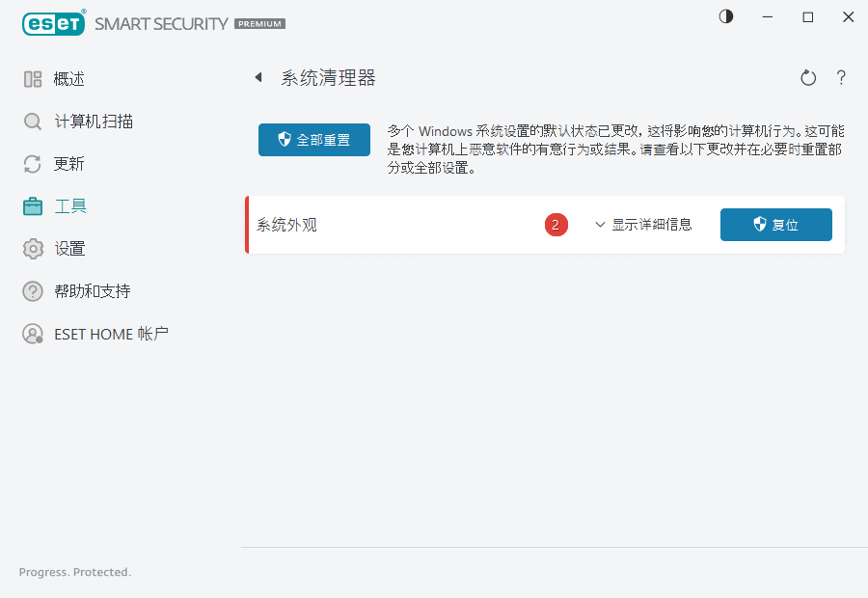This screenshot has width=868, height=598.
Task: Open 帮助和支持 help section
Action: tap(83, 290)
